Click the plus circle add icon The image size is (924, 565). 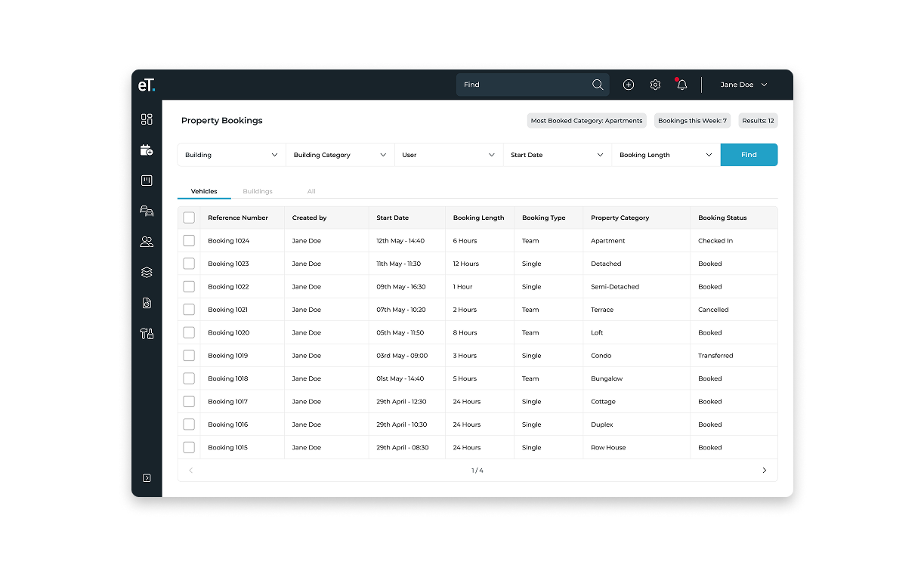pyautogui.click(x=628, y=85)
